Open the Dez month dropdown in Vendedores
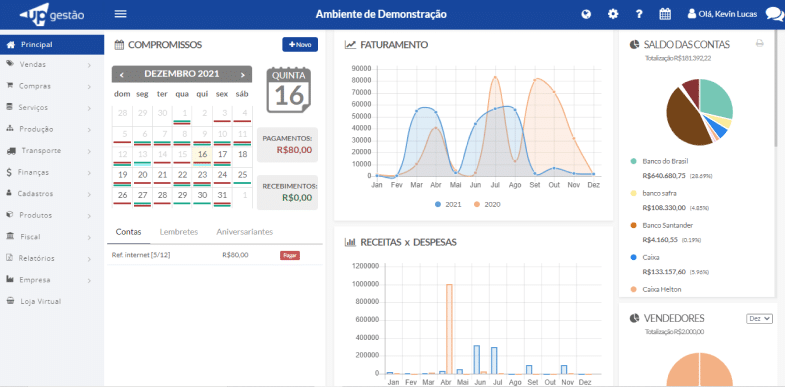 point(759,318)
